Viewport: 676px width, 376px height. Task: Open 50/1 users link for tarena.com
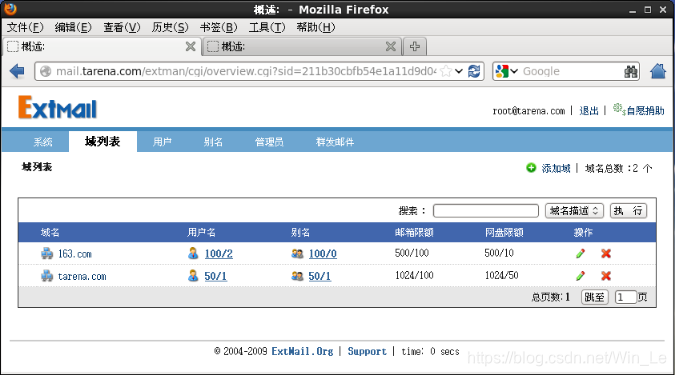tap(215, 276)
